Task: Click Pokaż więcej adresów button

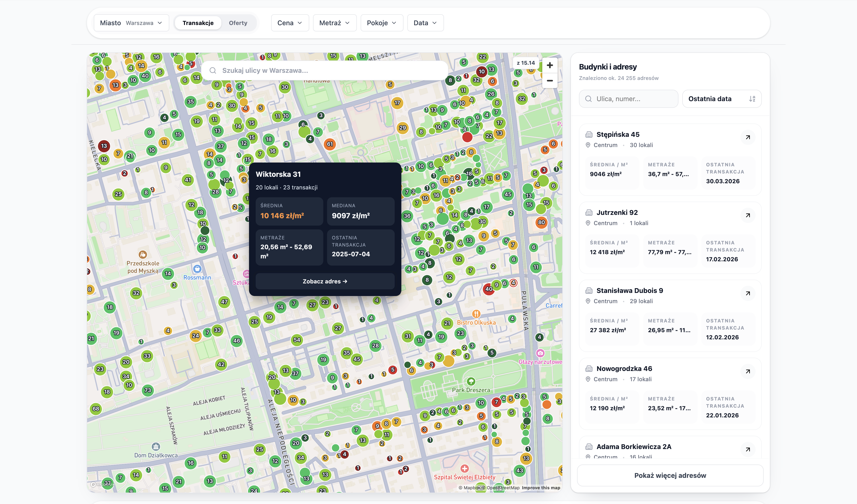Action: coord(670,475)
